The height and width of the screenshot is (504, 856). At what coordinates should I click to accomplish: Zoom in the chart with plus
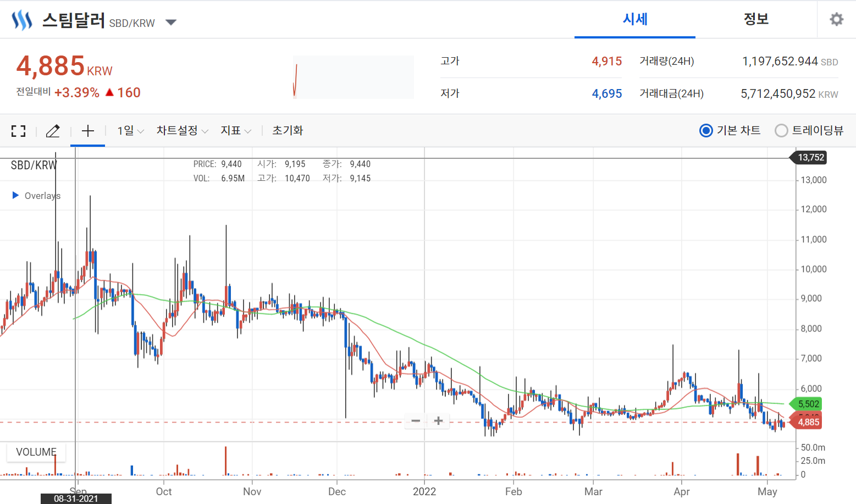tap(438, 421)
